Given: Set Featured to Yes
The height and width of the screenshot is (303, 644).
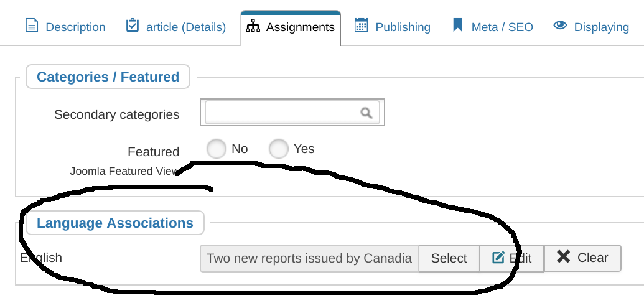Looking at the screenshot, I should point(279,149).
